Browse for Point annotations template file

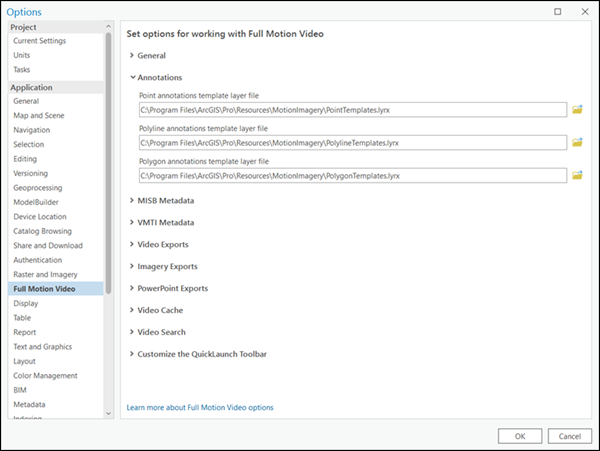coord(577,109)
